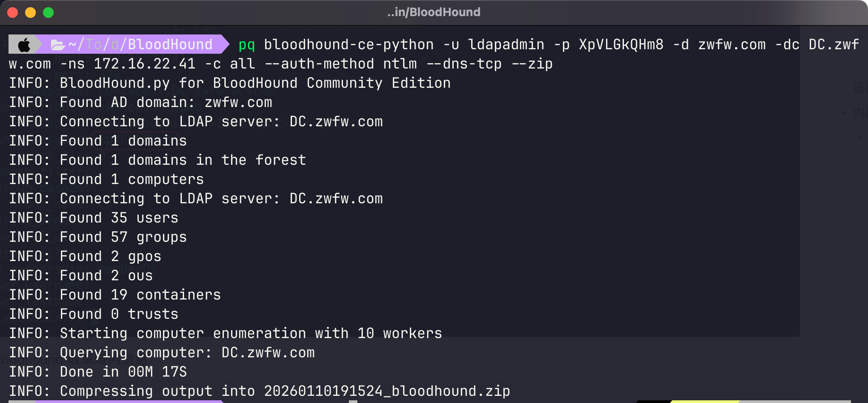Click the "bloodhound-ce-python" command word
The width and height of the screenshot is (868, 403).
pos(348,45)
